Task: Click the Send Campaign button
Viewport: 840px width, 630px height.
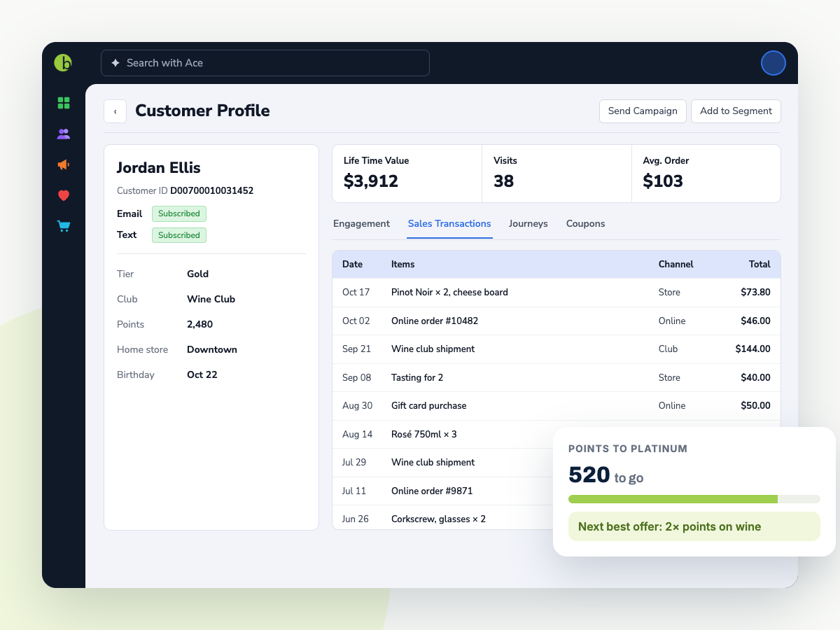Action: tap(643, 111)
